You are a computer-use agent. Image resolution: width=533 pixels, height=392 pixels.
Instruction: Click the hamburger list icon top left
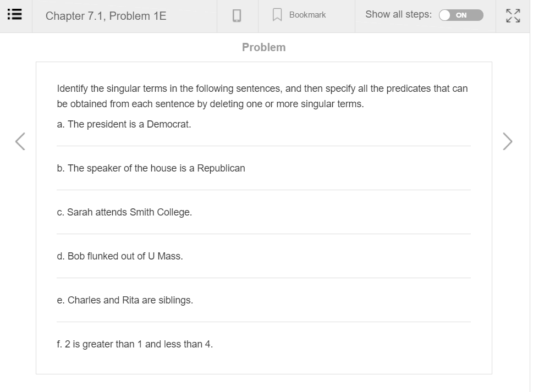(x=15, y=15)
